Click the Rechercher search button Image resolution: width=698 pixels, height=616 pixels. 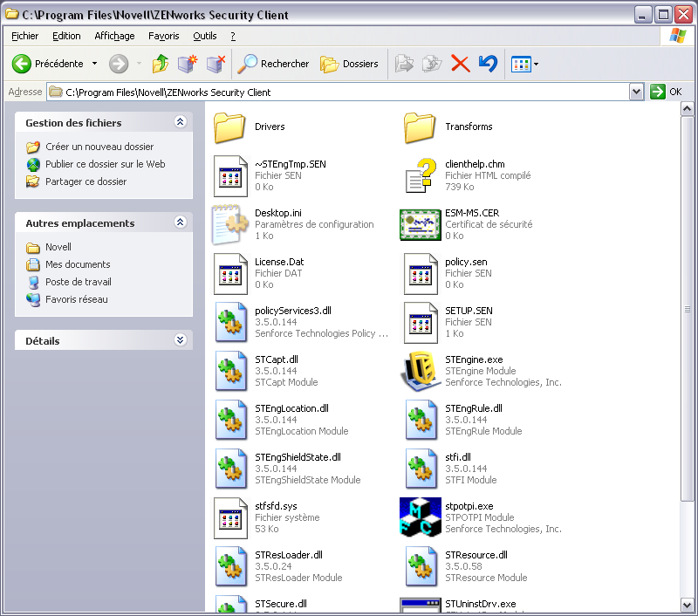coord(274,64)
